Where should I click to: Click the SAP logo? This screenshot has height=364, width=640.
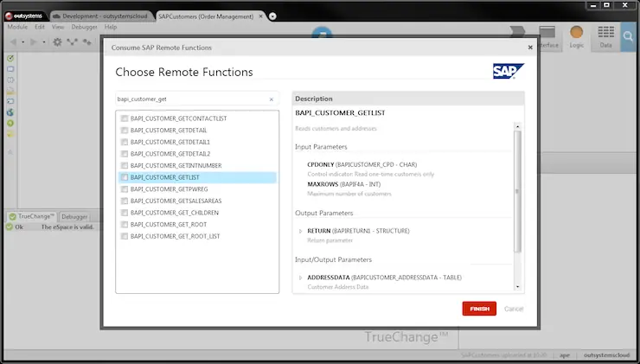509,72
